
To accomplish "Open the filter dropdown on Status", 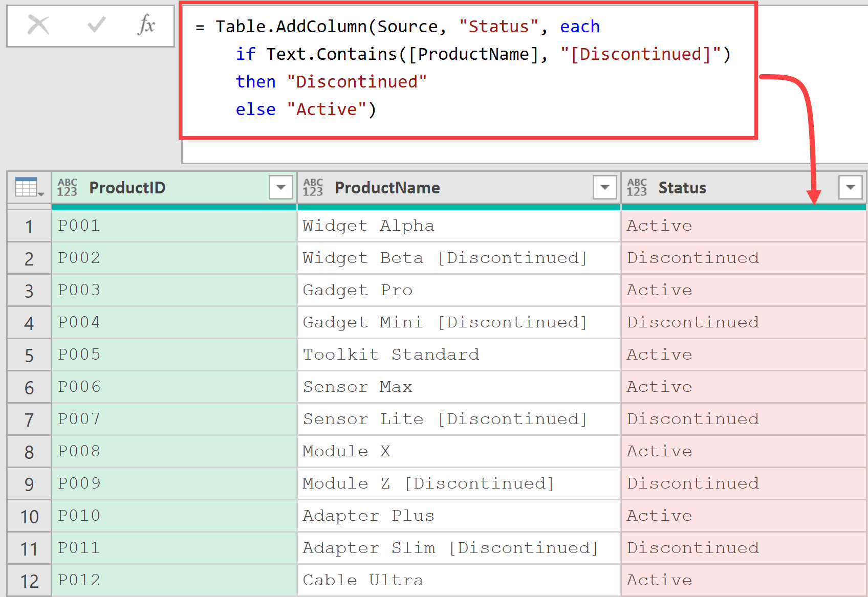I will [x=850, y=187].
